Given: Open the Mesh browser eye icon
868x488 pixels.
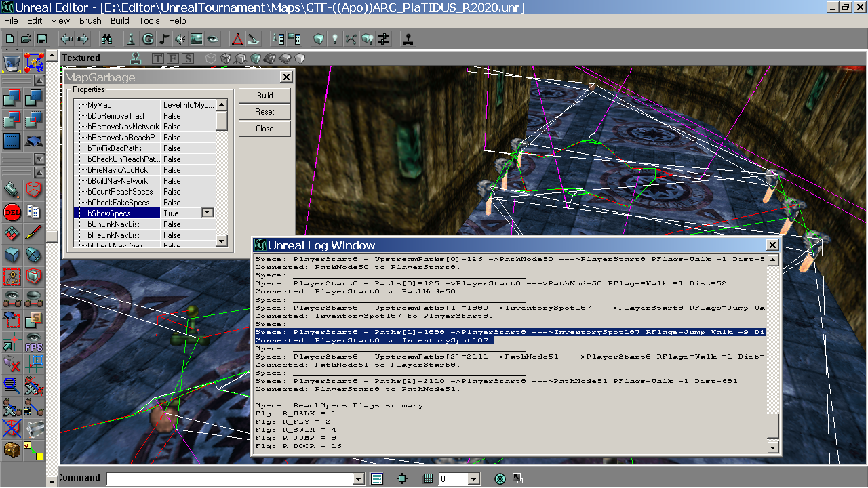Looking at the screenshot, I should 213,39.
